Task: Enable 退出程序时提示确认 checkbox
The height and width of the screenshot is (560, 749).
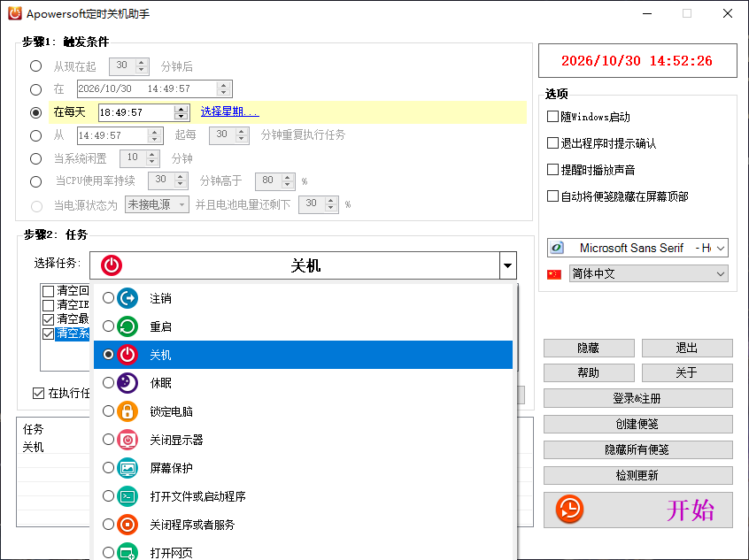Action: (552, 142)
